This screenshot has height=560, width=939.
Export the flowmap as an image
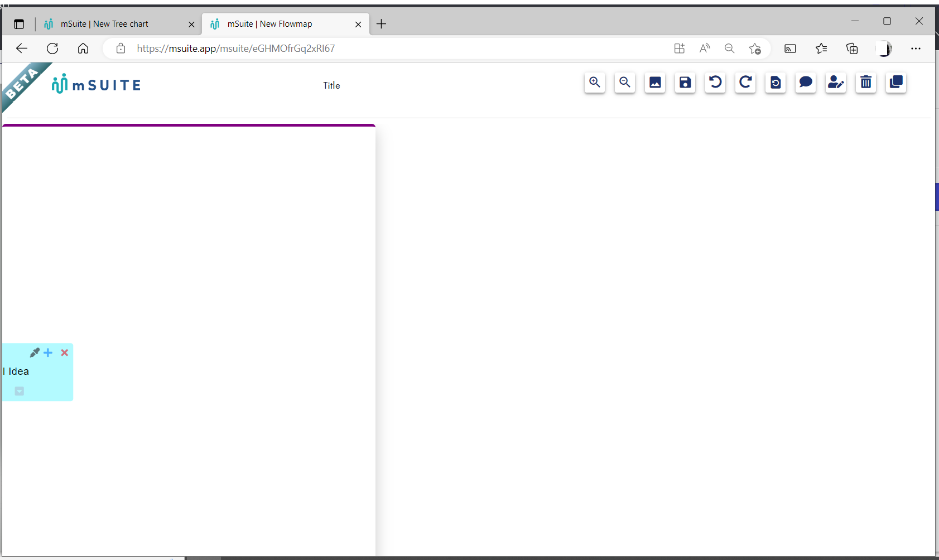tap(654, 83)
